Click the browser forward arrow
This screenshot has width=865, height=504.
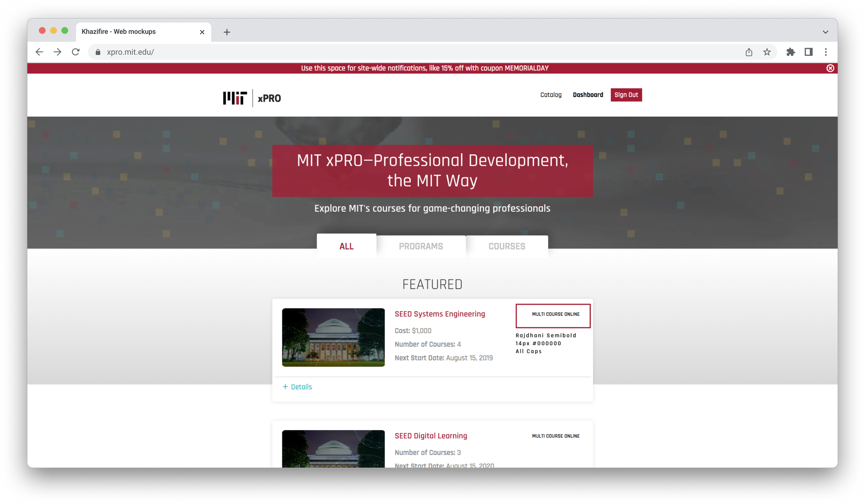[57, 52]
